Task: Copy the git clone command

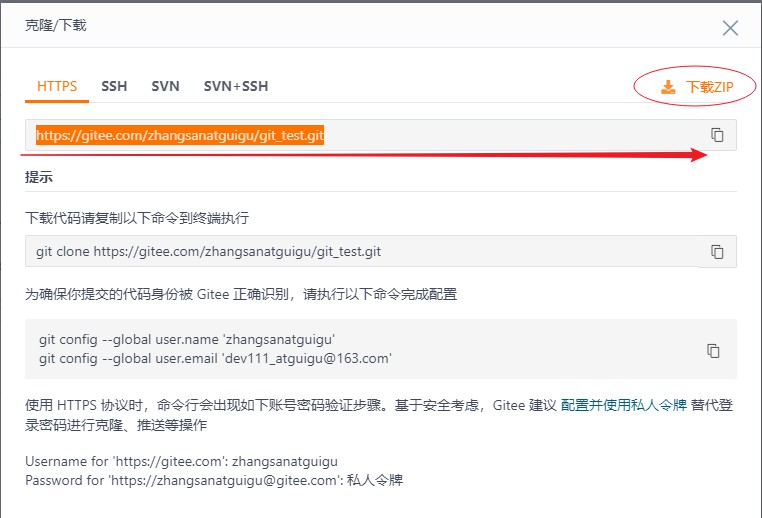Action: [717, 251]
